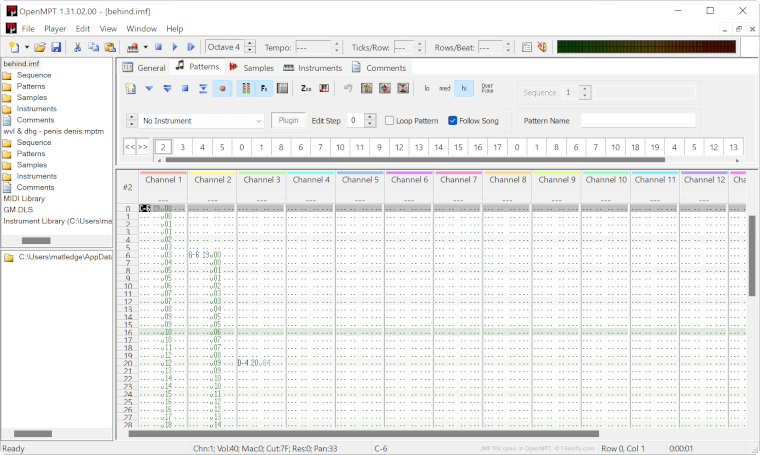
Task: Enable the Loop Pattern checkbox
Action: point(390,120)
